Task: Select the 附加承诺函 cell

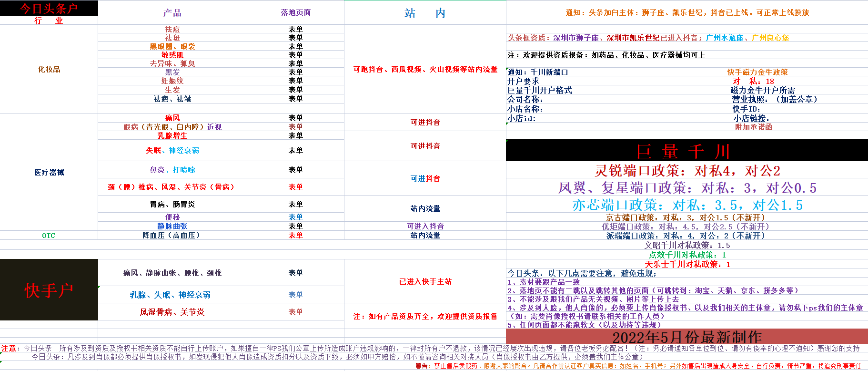Action: point(754,127)
